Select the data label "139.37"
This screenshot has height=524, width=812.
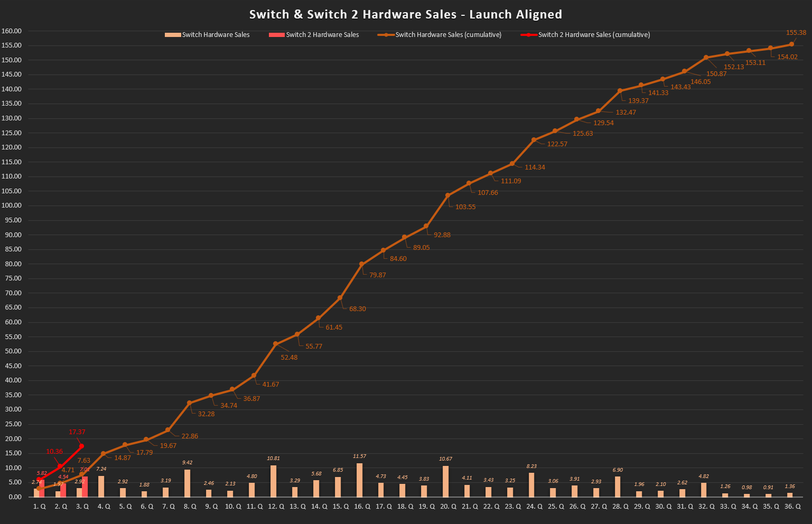coord(638,101)
